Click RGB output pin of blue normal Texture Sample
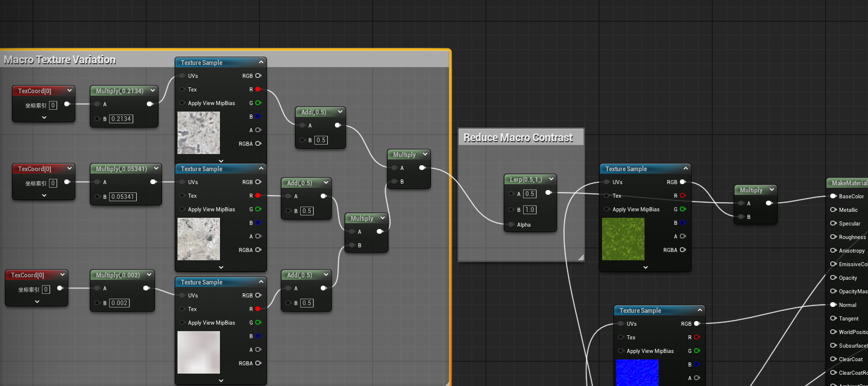Viewport: 868px width, 386px height. point(697,323)
